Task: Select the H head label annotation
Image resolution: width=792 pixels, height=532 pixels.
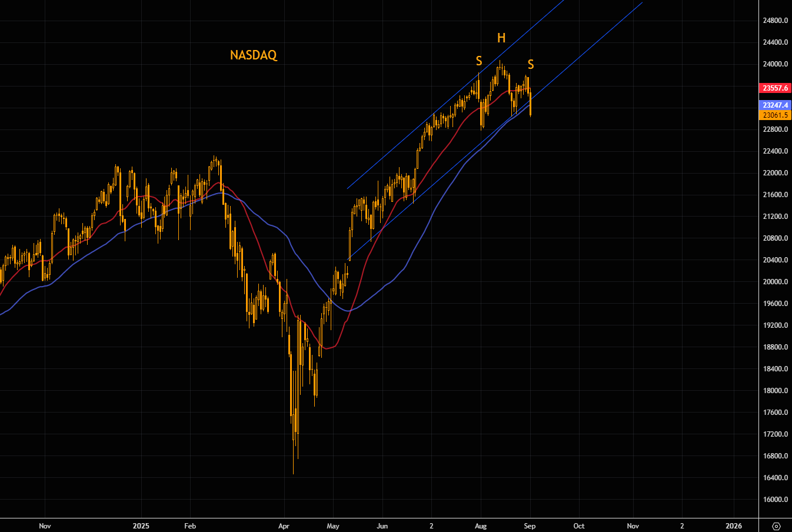Action: tap(501, 38)
